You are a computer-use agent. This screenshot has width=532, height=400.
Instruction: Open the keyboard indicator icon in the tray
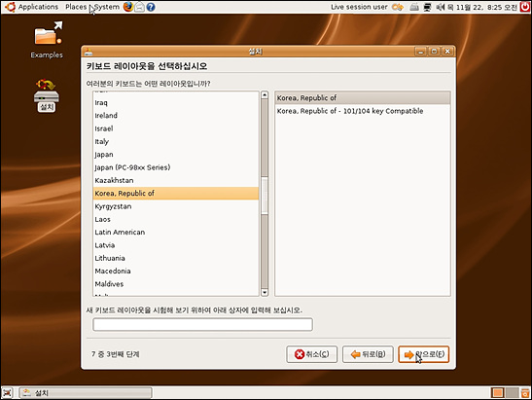point(414,7)
